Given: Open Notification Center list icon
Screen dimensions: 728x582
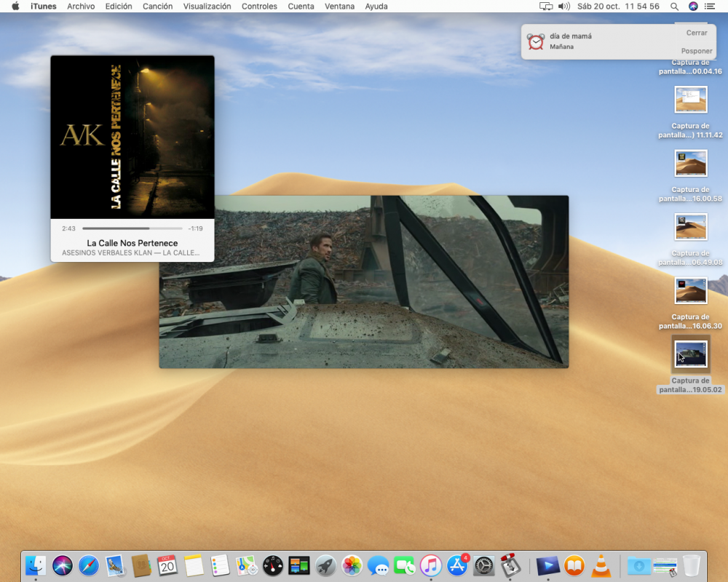Looking at the screenshot, I should [709, 6].
